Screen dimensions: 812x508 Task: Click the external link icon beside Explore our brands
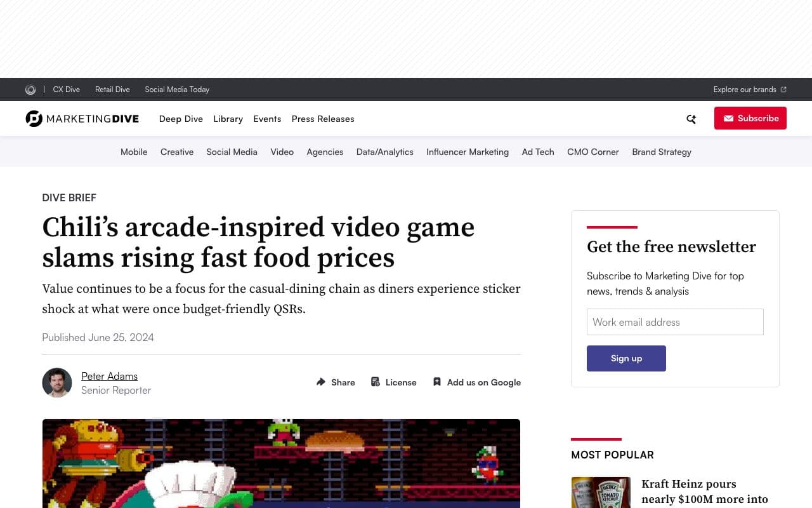(783, 90)
